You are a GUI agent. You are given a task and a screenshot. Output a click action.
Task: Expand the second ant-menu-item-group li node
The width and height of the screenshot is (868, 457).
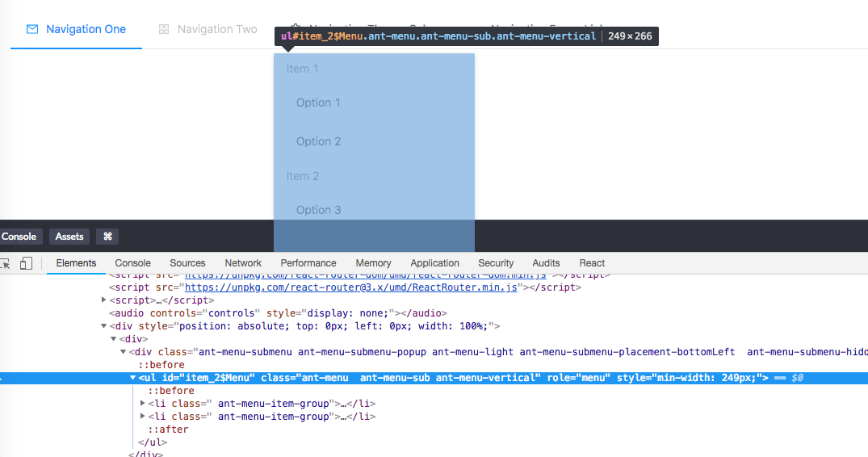tap(144, 417)
